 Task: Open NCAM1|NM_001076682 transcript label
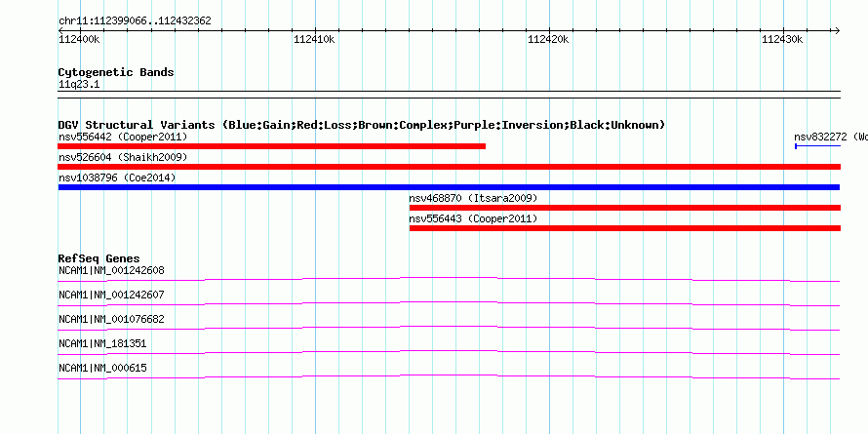111,320
